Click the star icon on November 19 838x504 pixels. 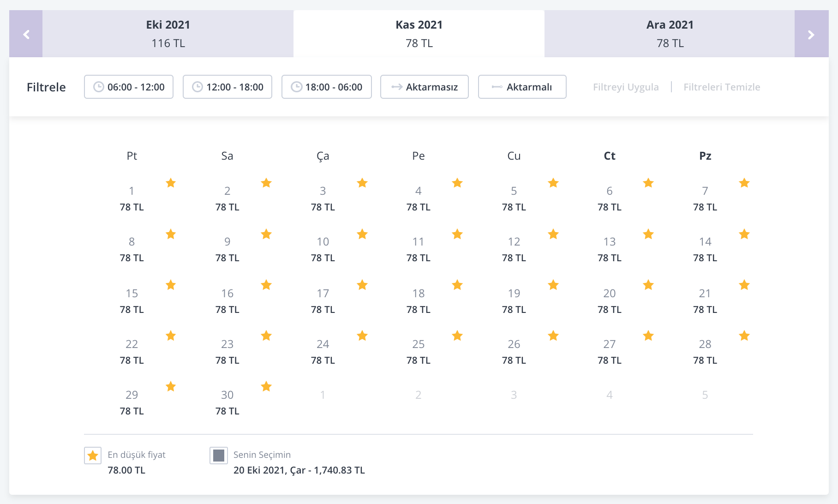coord(553,285)
